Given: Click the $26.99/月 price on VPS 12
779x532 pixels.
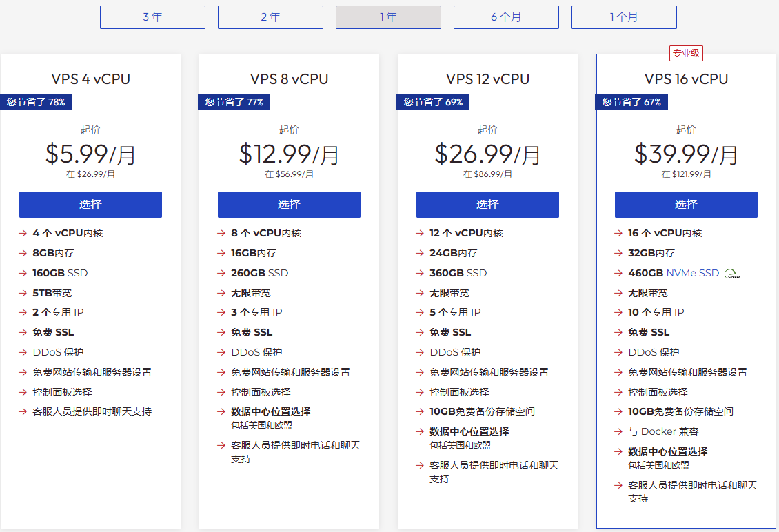Looking at the screenshot, I should coord(487,154).
